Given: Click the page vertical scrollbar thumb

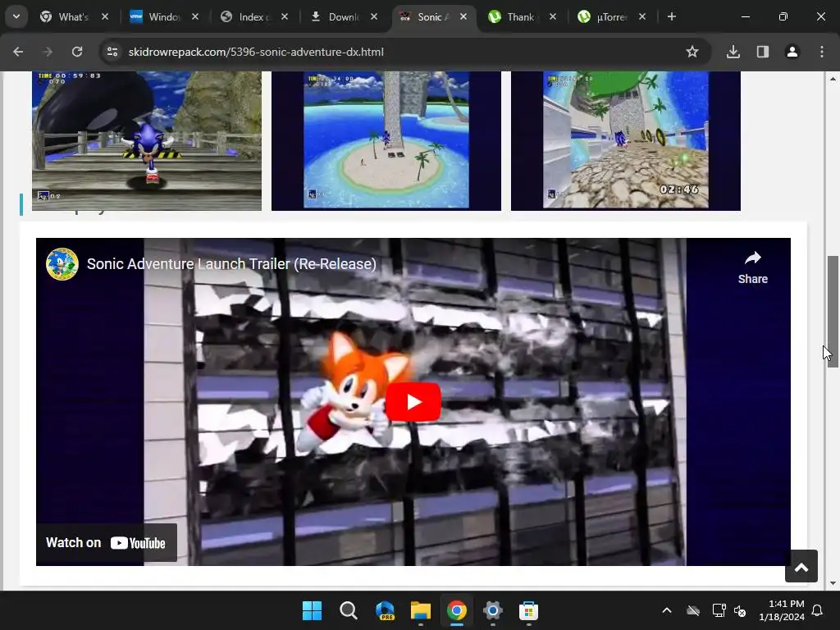Looking at the screenshot, I should point(833,311).
